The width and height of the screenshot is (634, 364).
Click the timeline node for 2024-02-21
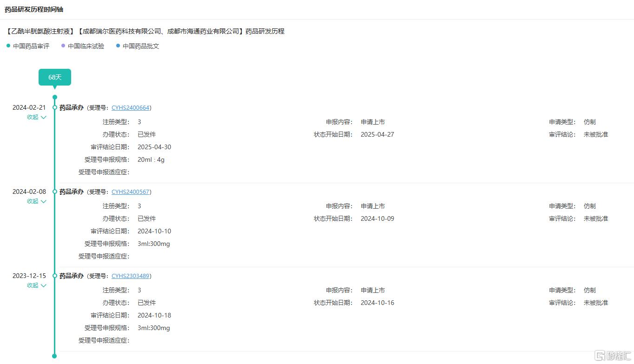pos(55,107)
